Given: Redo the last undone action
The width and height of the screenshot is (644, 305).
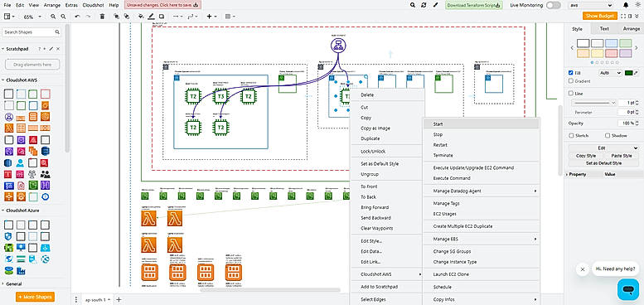Looking at the screenshot, I should click(x=89, y=17).
